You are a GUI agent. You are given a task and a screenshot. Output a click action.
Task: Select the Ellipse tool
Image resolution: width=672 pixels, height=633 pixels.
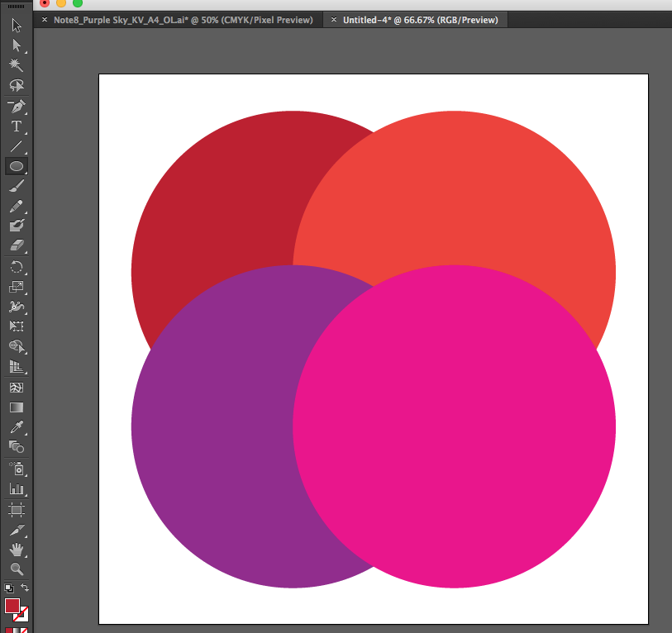17,166
